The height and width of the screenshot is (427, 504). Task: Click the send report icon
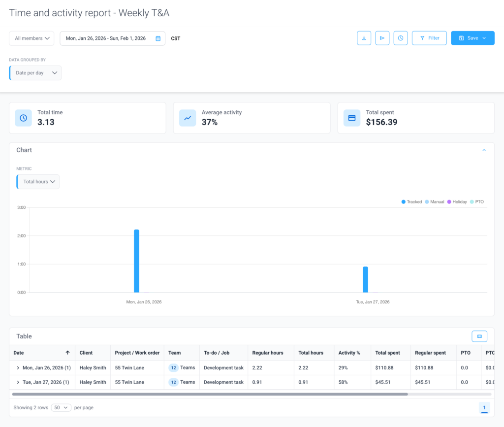[382, 38]
